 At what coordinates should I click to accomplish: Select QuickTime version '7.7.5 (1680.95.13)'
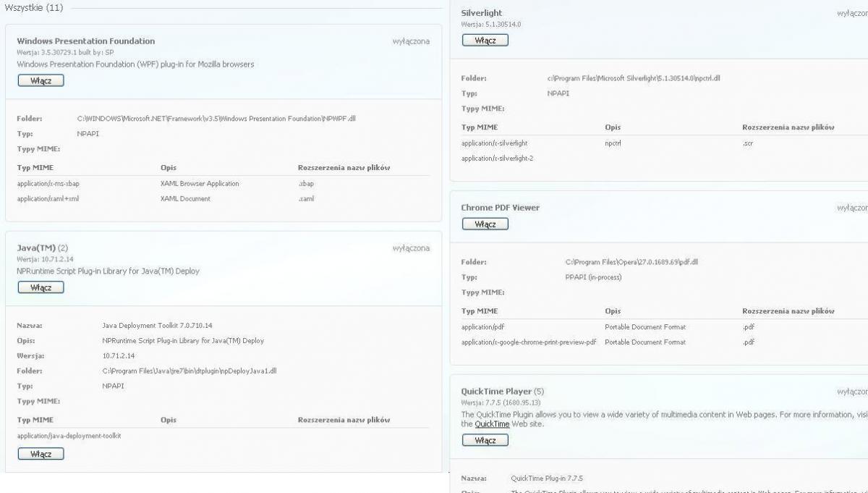pos(513,403)
